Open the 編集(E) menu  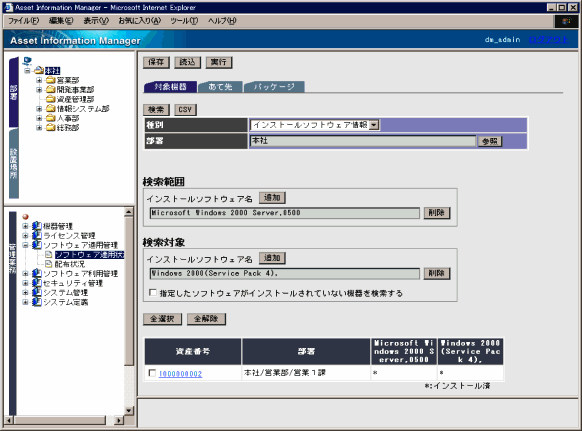(x=61, y=21)
